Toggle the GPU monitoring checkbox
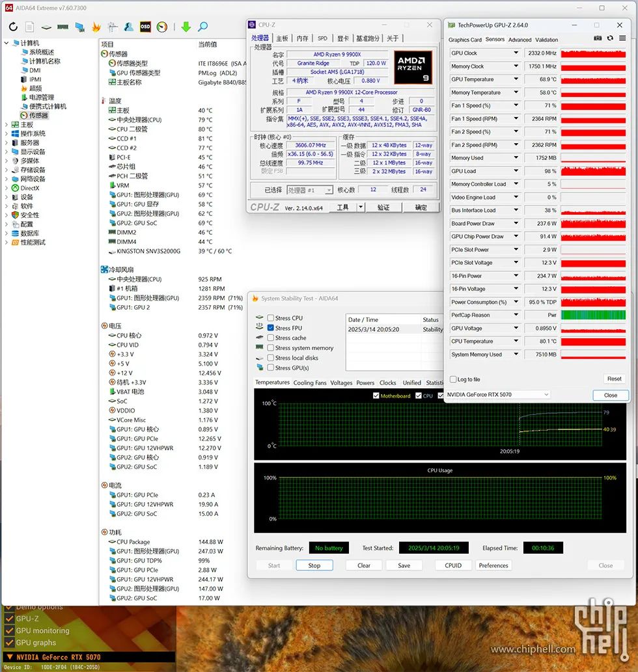Viewport: 638px width, 672px height. pyautogui.click(x=9, y=630)
